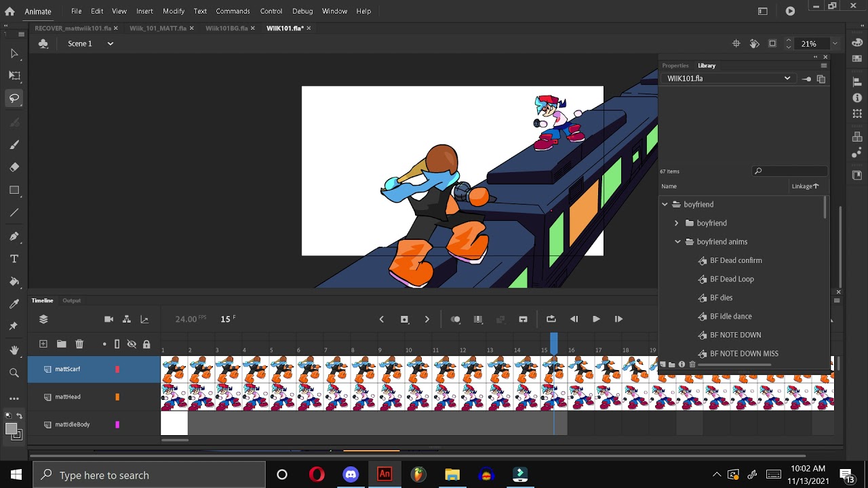Open the Library panel options menu
868x488 pixels.
coord(824,66)
